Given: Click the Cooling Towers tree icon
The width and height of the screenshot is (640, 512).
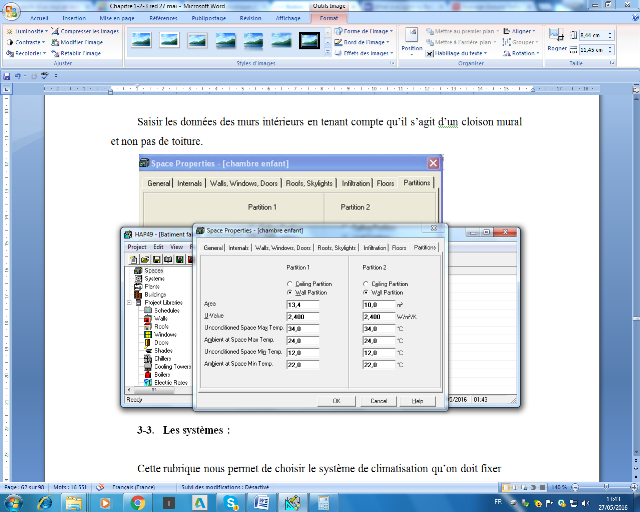Looking at the screenshot, I should pyautogui.click(x=148, y=366).
